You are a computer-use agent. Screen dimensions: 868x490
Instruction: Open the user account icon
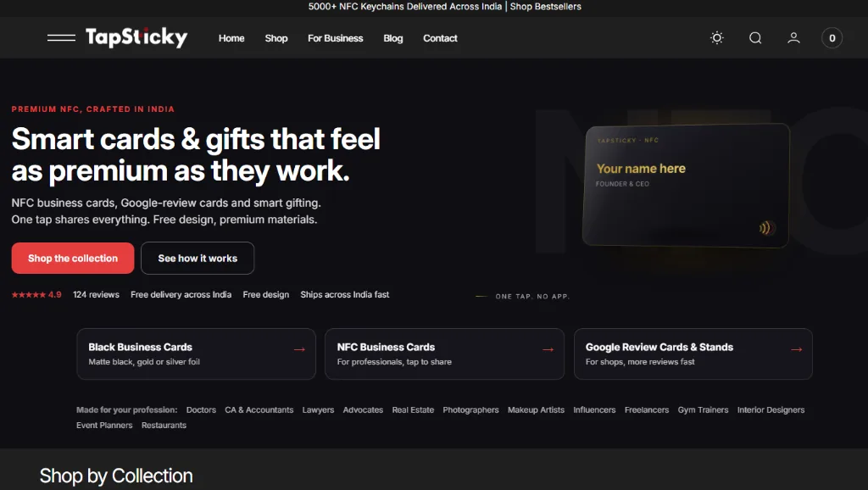pos(793,37)
